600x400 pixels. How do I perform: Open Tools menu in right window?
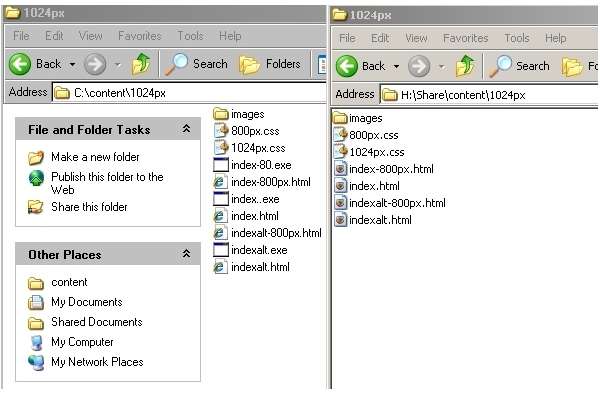[517, 38]
